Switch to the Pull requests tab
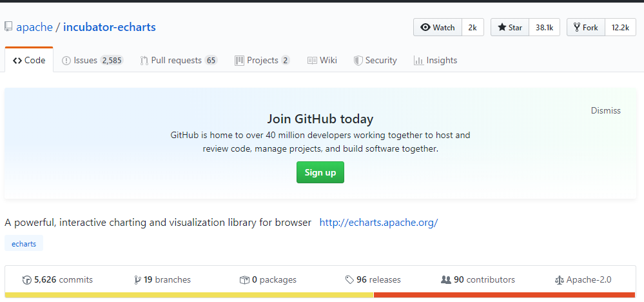Viewport: 644px width, 302px height. pyautogui.click(x=179, y=61)
